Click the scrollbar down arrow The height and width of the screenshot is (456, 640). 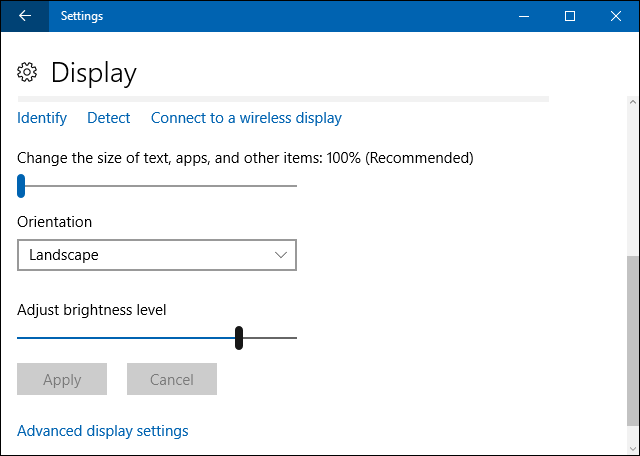(x=633, y=448)
